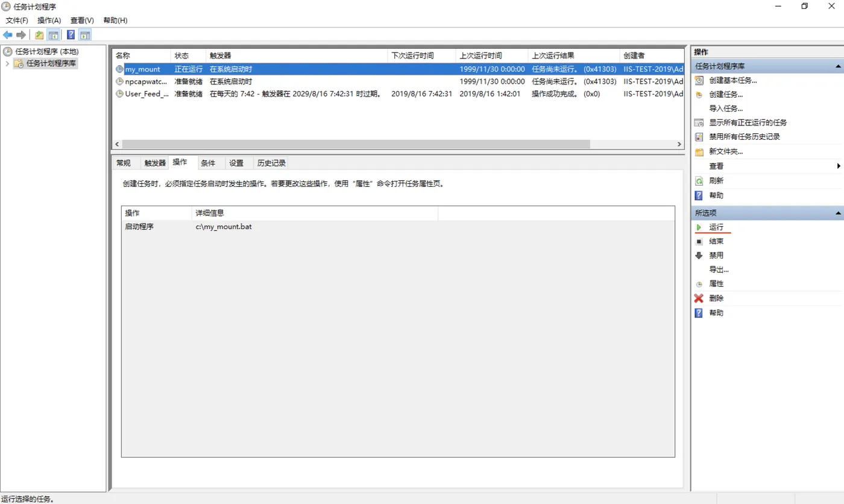Expand the 任务计划程序库 tree node arrow
This screenshot has height=504, width=844.
pyautogui.click(x=7, y=63)
